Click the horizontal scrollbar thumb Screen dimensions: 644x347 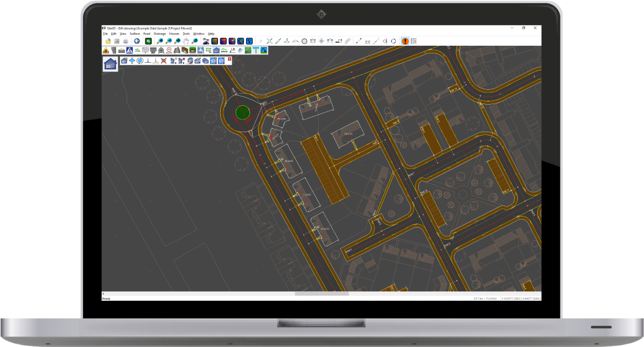(x=321, y=294)
